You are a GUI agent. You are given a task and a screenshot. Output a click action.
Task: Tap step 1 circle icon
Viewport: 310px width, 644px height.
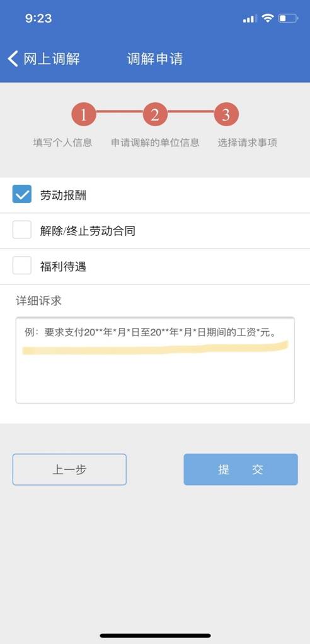click(84, 115)
